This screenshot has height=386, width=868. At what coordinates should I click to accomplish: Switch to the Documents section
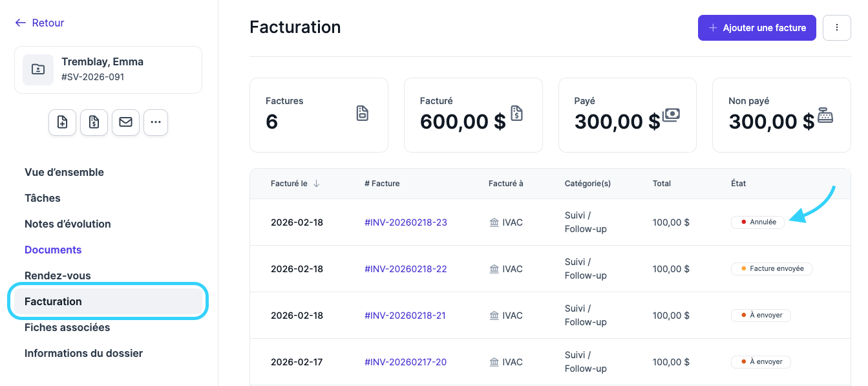(53, 250)
